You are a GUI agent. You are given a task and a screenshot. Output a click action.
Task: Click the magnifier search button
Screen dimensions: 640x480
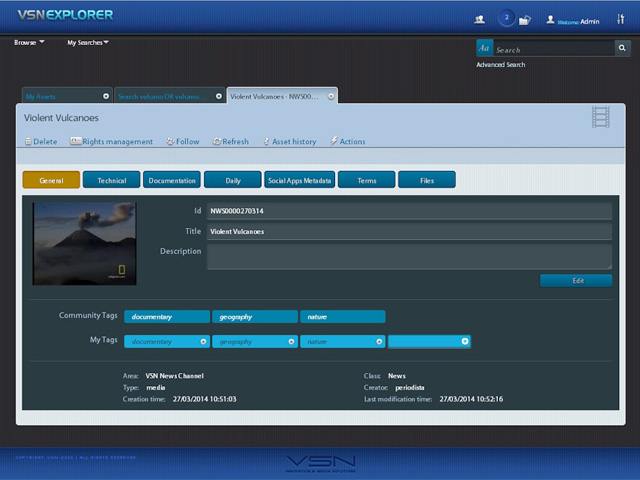[x=622, y=48]
